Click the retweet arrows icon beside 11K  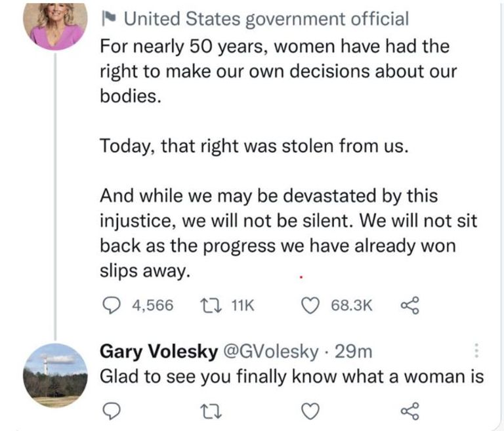209,305
